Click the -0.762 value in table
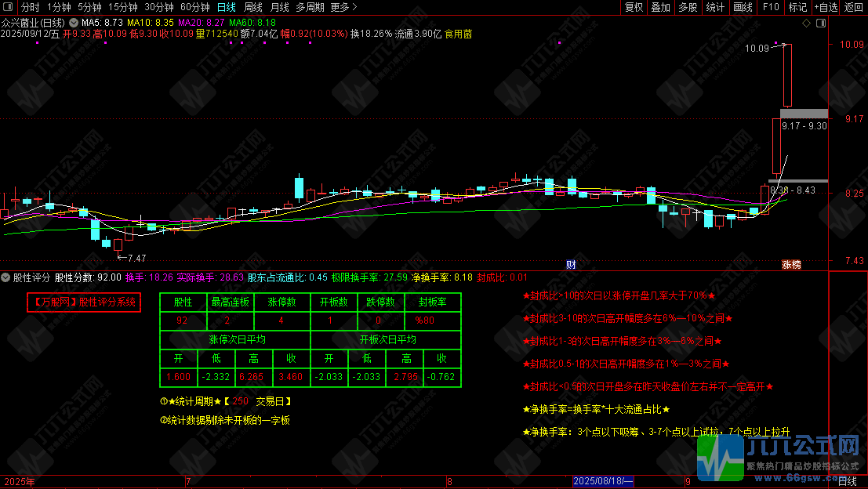The width and height of the screenshot is (868, 489). click(441, 377)
